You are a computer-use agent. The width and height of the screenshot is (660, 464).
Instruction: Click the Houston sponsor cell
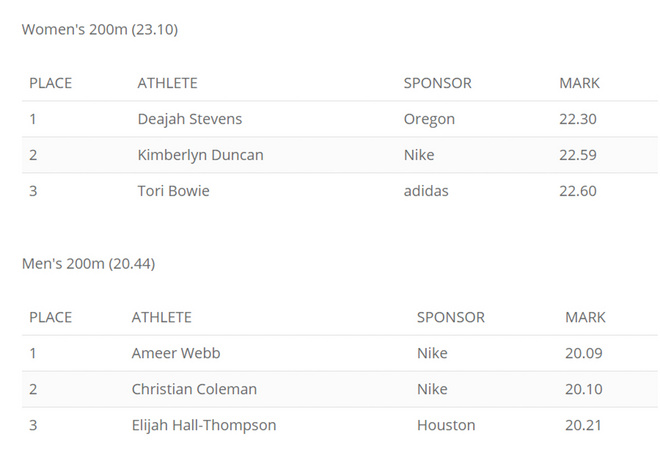446,425
